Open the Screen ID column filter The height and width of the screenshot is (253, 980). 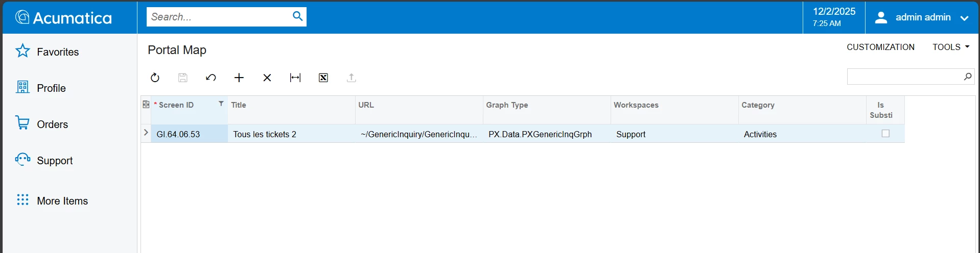(x=221, y=104)
